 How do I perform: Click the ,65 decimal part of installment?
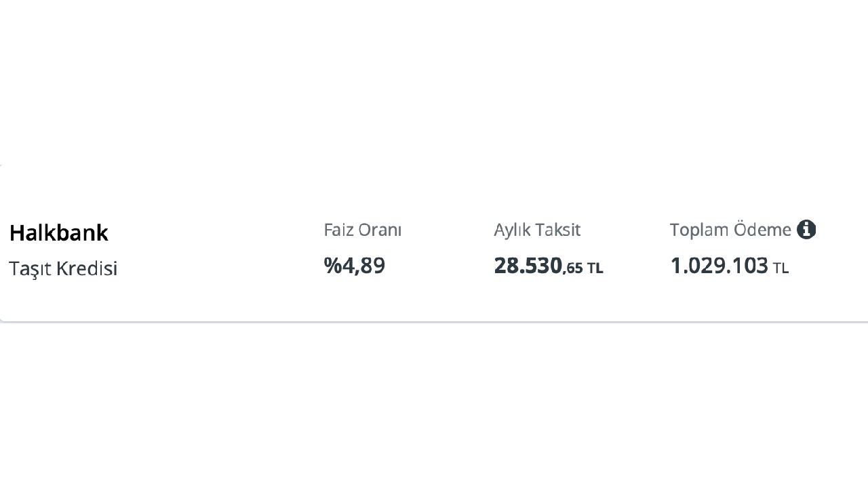(573, 268)
